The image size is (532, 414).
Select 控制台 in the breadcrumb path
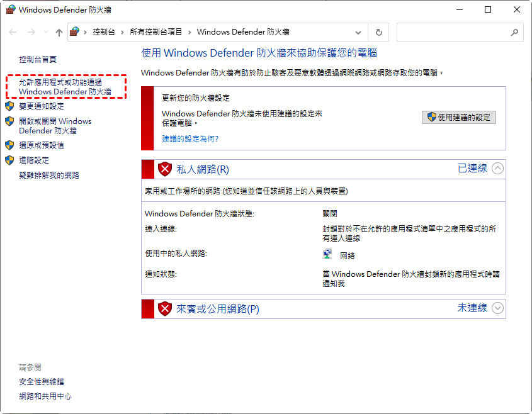tap(103, 32)
